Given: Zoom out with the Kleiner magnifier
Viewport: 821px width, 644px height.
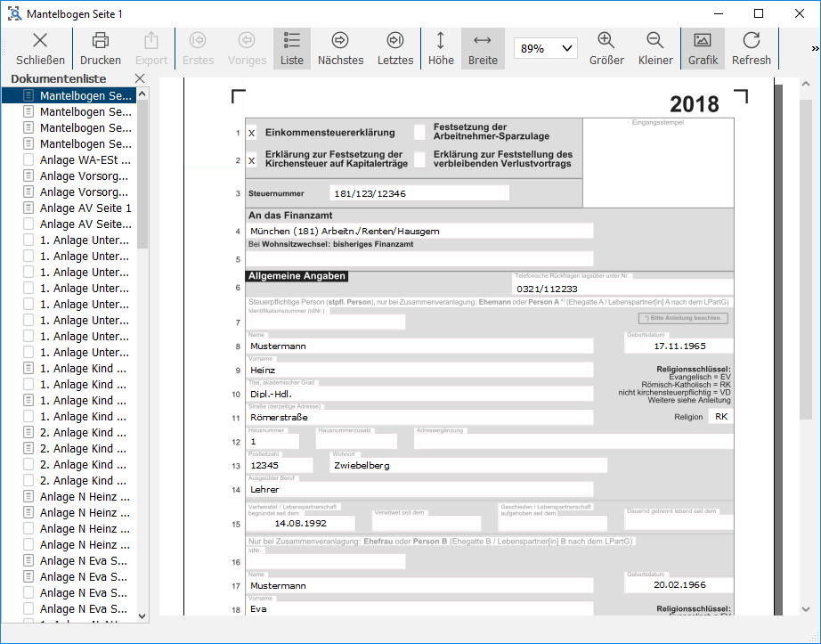Looking at the screenshot, I should click(655, 49).
